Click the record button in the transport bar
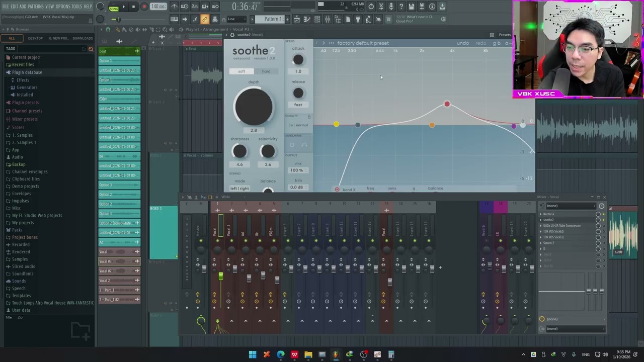This screenshot has width=644, height=362. pyautogui.click(x=144, y=7)
